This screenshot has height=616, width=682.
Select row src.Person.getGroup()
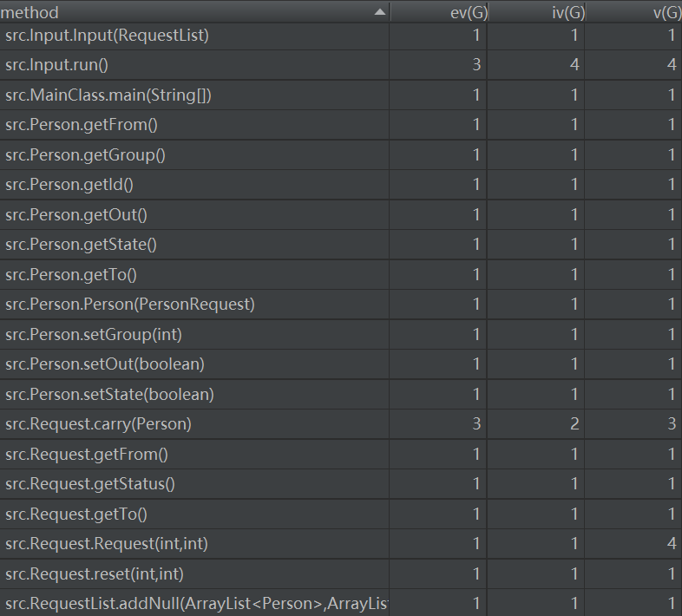coord(341,155)
